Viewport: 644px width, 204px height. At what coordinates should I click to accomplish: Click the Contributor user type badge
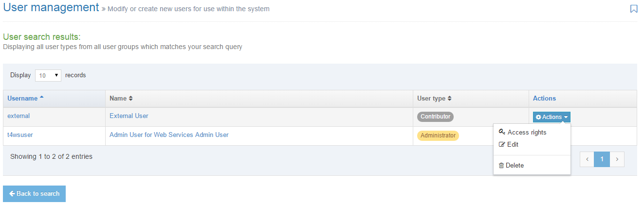point(435,117)
